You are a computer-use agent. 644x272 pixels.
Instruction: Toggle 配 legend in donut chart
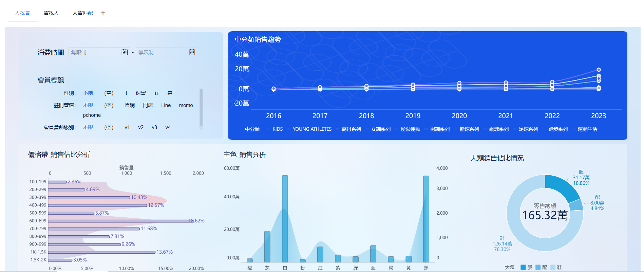pyautogui.click(x=542, y=268)
